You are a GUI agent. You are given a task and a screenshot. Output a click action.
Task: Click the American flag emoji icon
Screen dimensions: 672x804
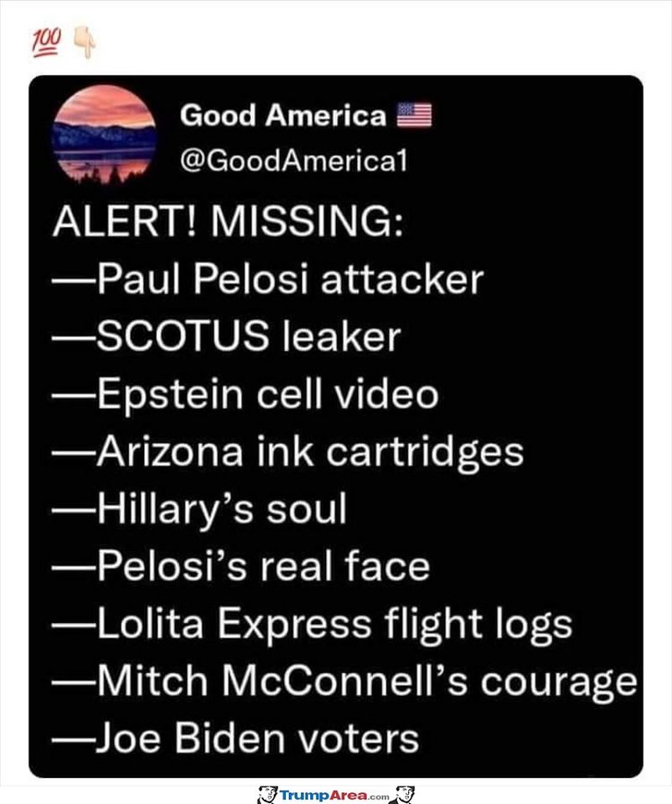point(414,116)
